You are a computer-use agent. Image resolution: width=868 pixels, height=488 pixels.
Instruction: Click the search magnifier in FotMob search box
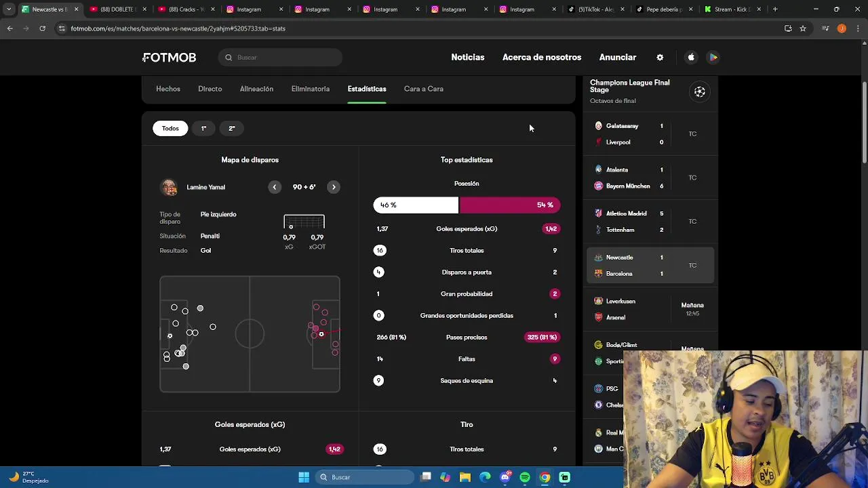coord(229,58)
